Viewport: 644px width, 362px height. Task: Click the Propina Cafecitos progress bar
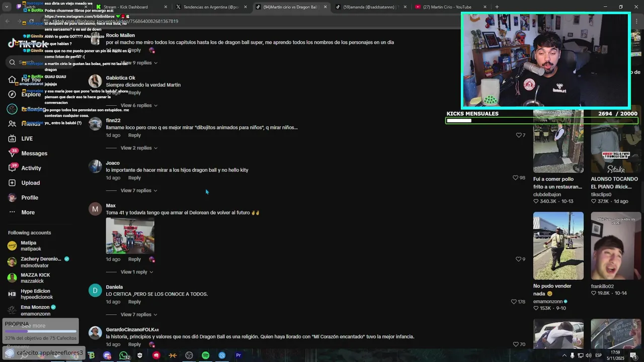(x=41, y=331)
